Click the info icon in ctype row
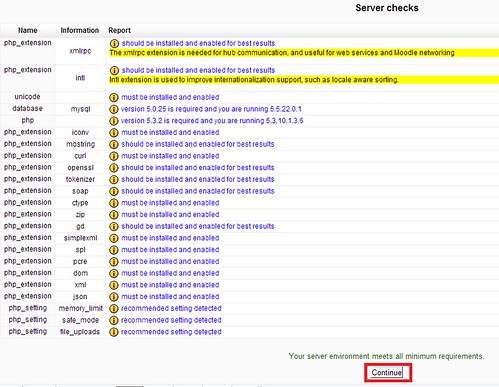Image resolution: width=499 pixels, height=387 pixels. (114, 203)
